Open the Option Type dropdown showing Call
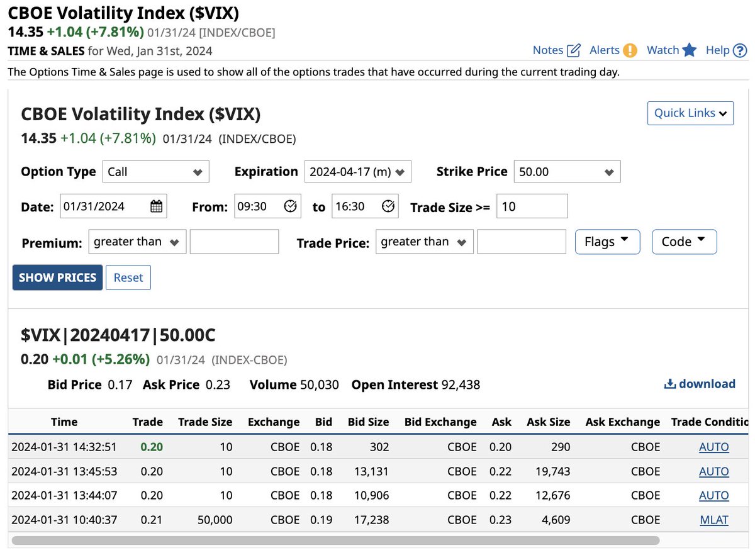 click(x=155, y=171)
